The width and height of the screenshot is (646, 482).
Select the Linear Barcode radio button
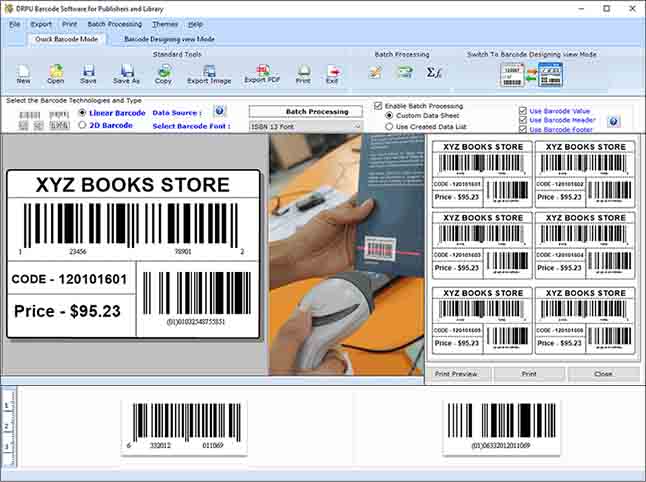click(82, 112)
